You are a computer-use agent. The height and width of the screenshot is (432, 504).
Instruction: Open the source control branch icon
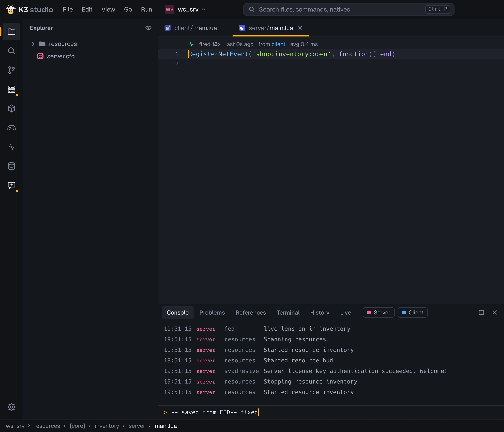[x=11, y=70]
